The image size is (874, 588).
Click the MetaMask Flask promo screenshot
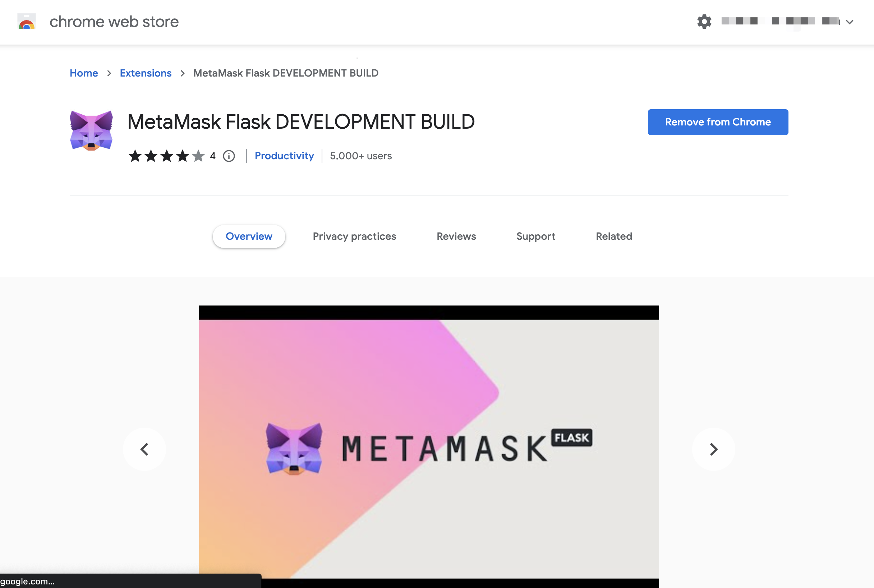coord(429,446)
